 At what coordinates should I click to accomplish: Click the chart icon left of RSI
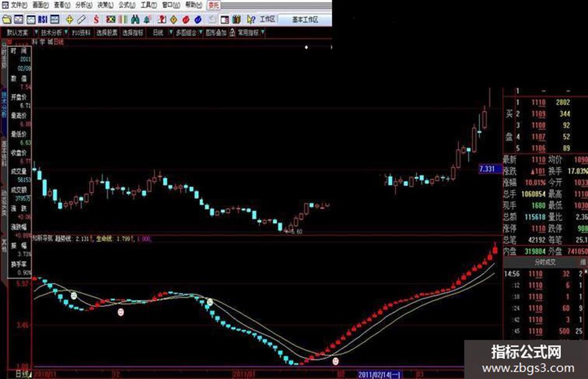point(30,19)
